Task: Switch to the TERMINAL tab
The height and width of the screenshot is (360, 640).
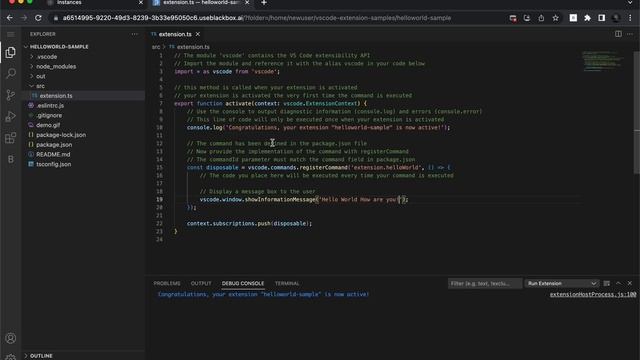Action: (x=287, y=283)
